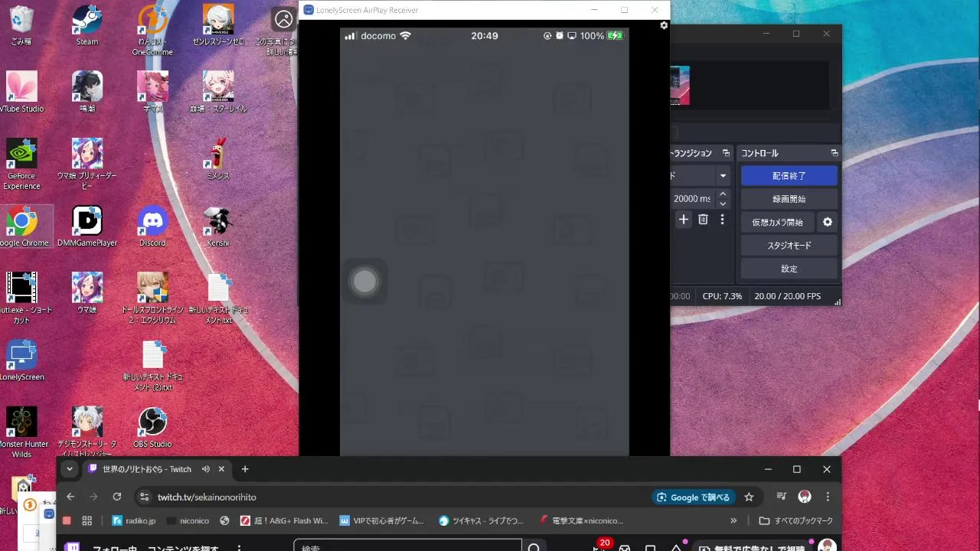Open the 超！A&G+ Flash bookmark
The image size is (980, 551).
pos(284,520)
